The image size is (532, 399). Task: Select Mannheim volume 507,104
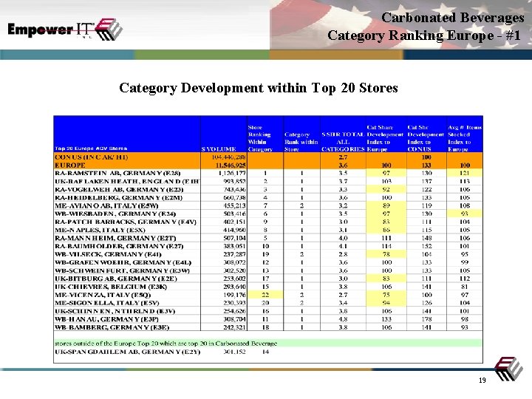(x=235, y=238)
